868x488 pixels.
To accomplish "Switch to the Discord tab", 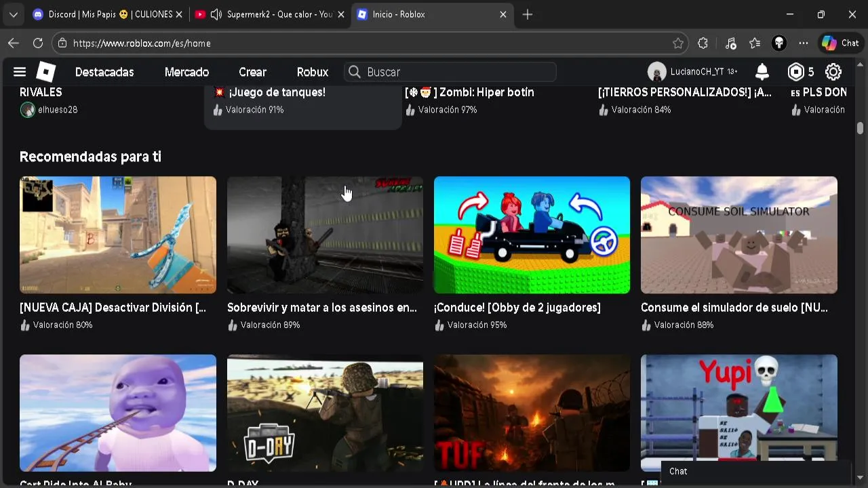I will [108, 14].
